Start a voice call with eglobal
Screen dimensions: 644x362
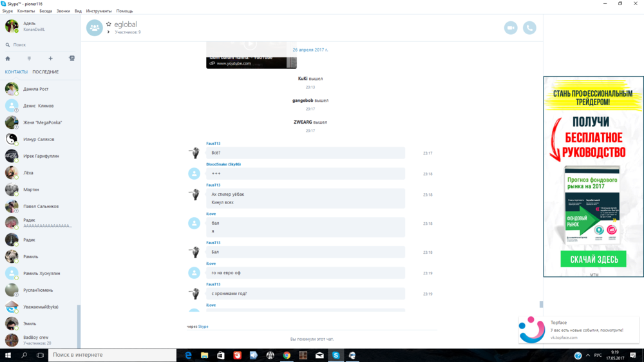pos(529,28)
